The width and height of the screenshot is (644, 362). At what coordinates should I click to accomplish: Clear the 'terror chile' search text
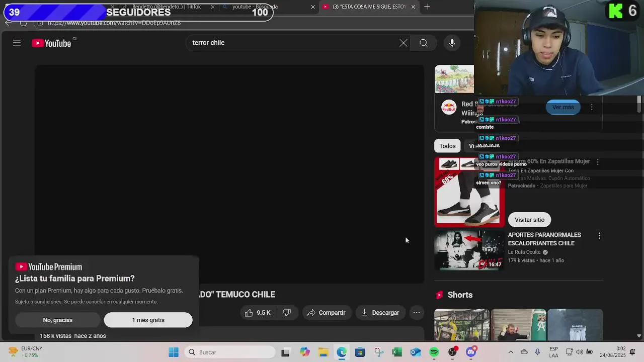(404, 43)
